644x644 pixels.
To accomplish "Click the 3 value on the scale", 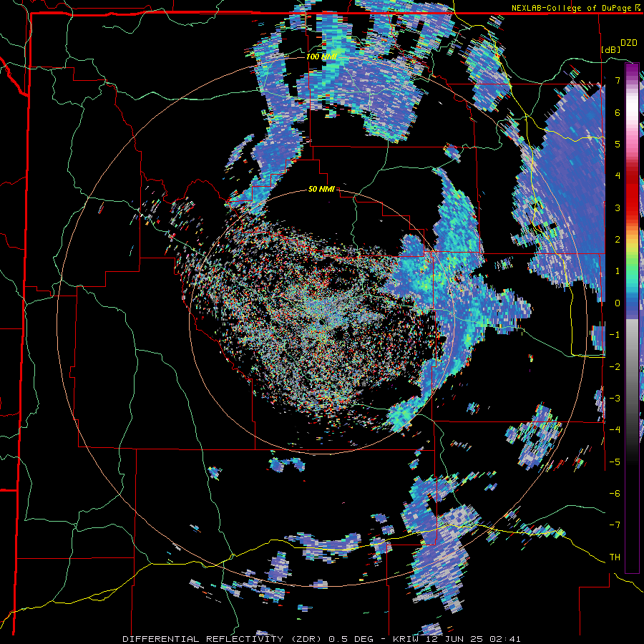I will [618, 208].
